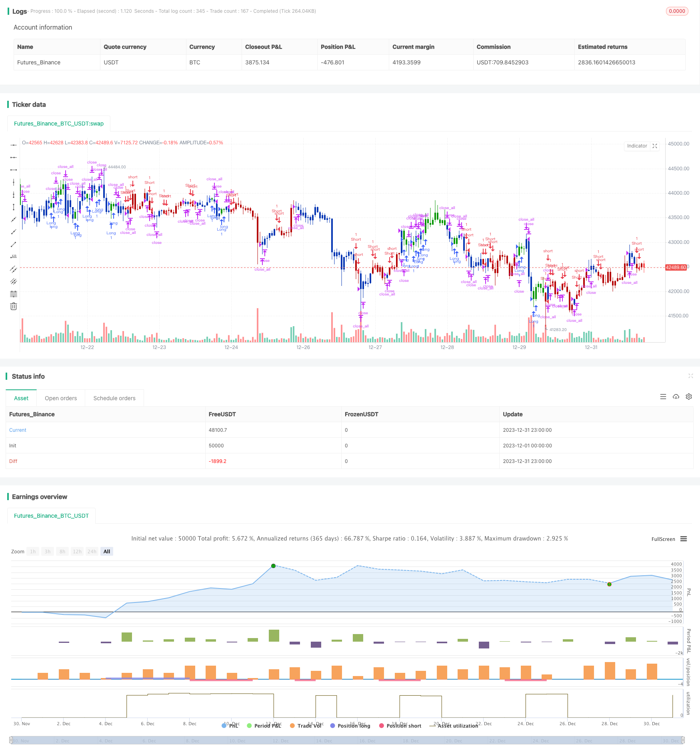Toggle the PnL series in the legend

230,726
